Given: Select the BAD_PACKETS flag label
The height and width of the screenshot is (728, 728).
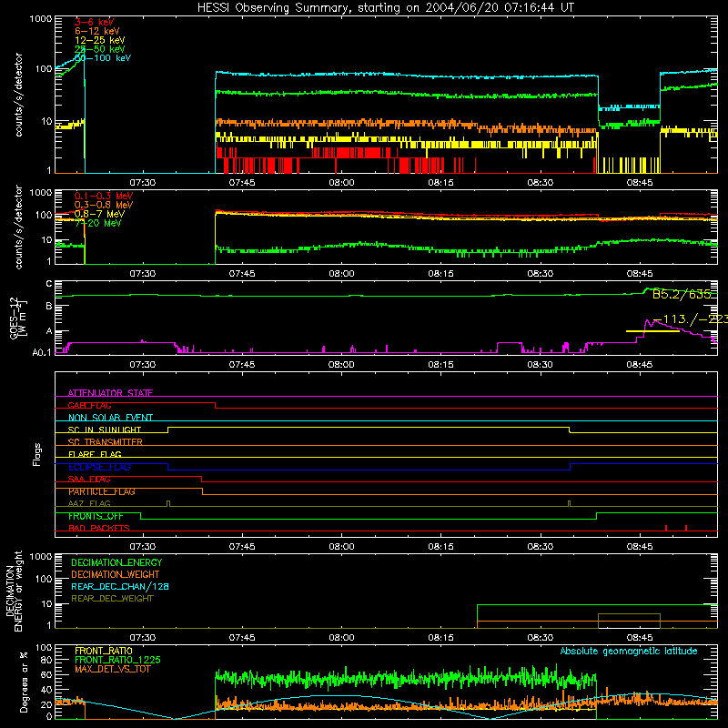Looking at the screenshot, I should tap(99, 528).
